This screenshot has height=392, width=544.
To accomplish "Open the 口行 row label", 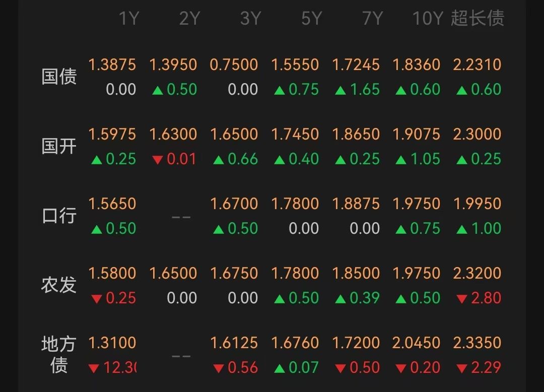I will coord(59,216).
